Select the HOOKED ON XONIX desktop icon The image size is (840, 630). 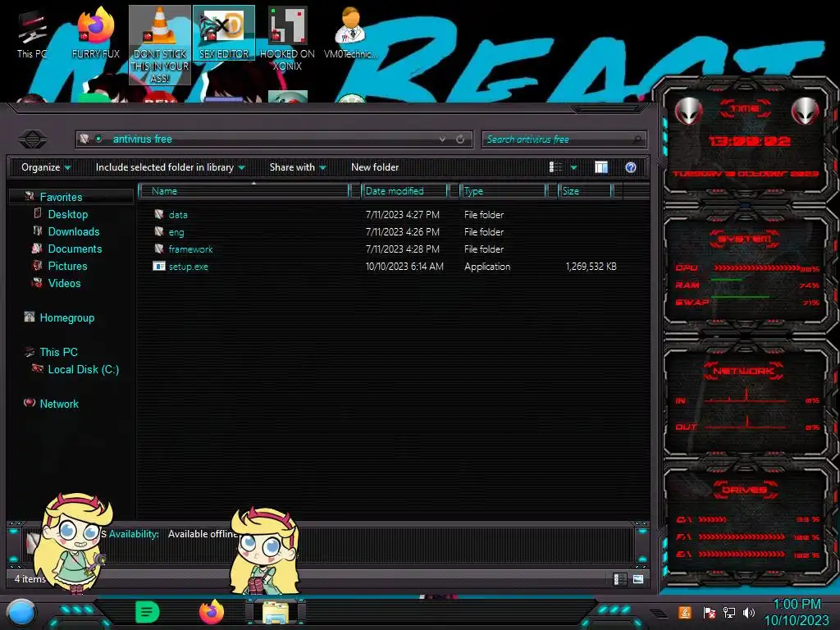pyautogui.click(x=287, y=39)
